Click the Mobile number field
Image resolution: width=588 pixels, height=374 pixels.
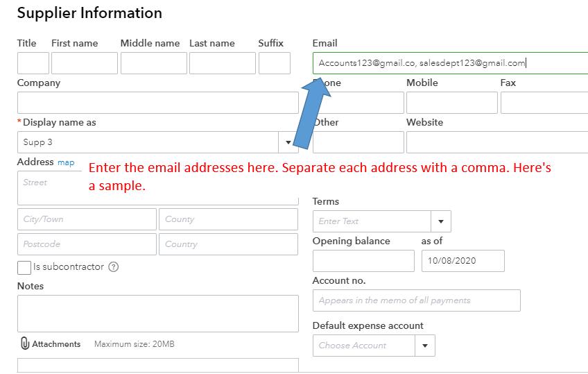click(x=451, y=103)
